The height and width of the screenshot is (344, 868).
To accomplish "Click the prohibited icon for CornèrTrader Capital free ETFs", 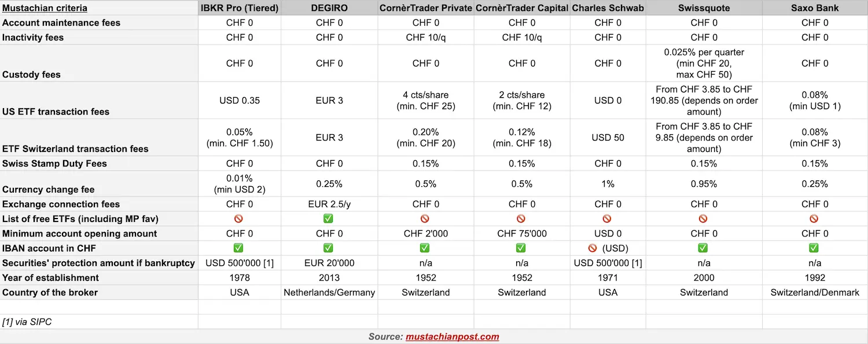I will pos(521,219).
